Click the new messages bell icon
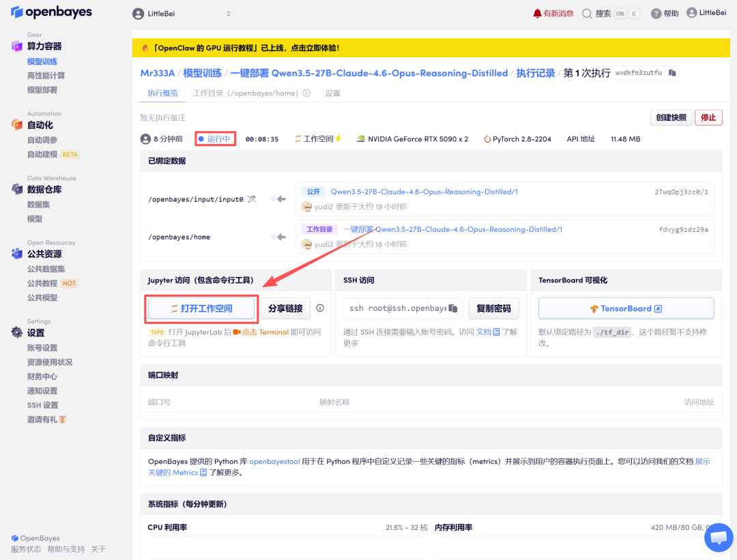The height and width of the screenshot is (560, 737). pyautogui.click(x=537, y=14)
